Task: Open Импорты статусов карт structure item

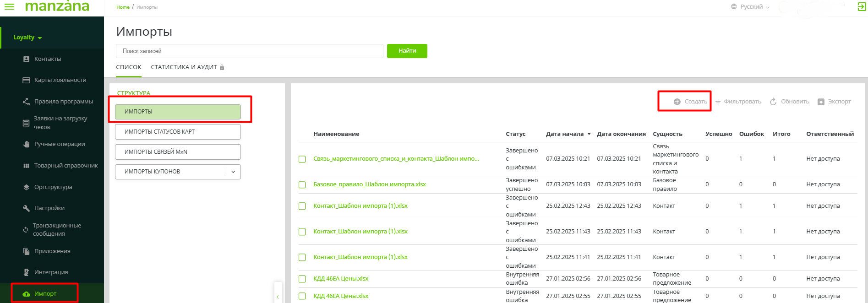Action: coord(178,132)
